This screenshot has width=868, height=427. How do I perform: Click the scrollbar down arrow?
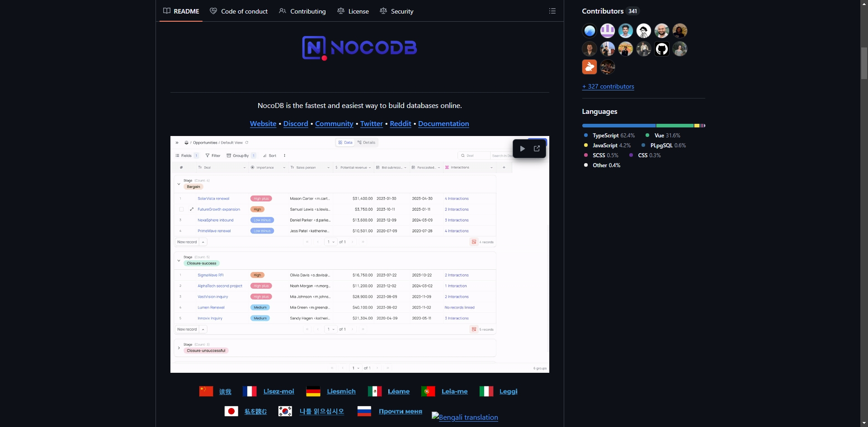[x=864, y=423]
